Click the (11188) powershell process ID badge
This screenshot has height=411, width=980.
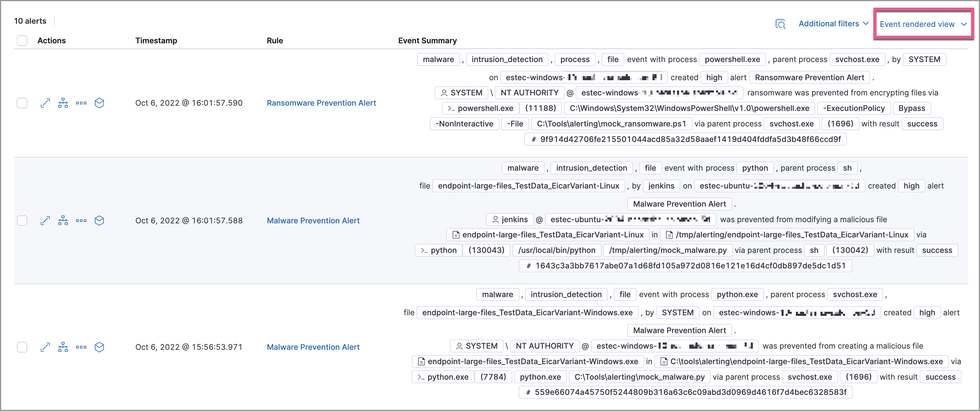540,108
